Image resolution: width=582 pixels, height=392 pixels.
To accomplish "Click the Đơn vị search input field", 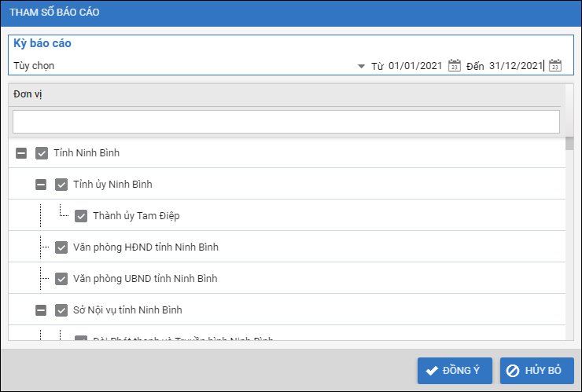I will point(285,122).
